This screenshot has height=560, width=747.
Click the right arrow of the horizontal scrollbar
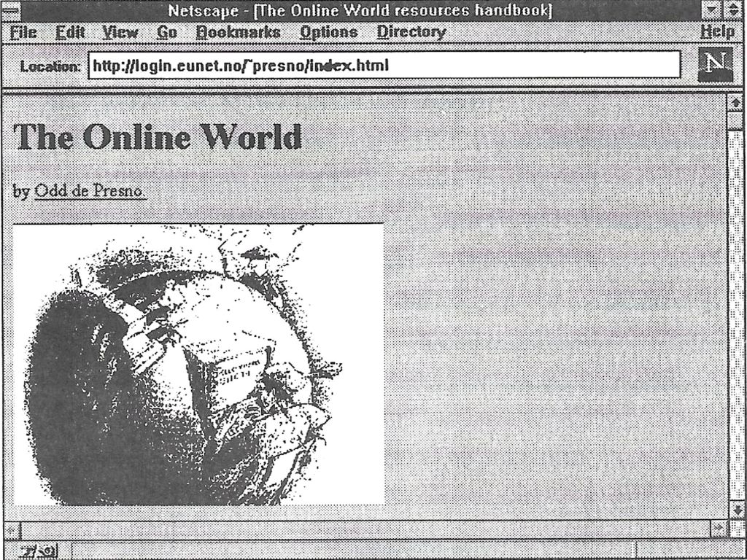[719, 530]
